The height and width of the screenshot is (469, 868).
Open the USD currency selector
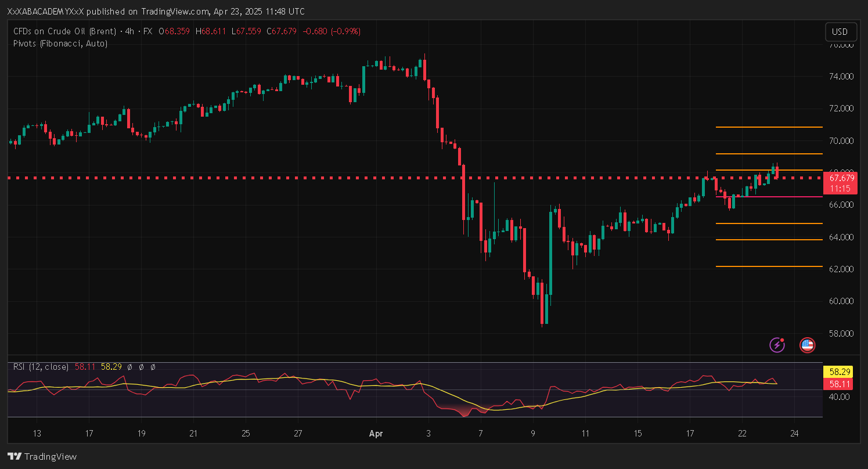pyautogui.click(x=840, y=32)
